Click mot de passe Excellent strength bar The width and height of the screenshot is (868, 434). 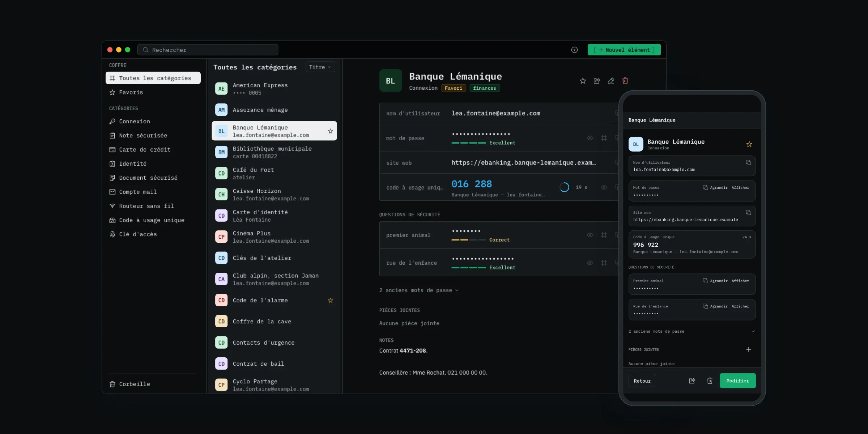pyautogui.click(x=469, y=143)
